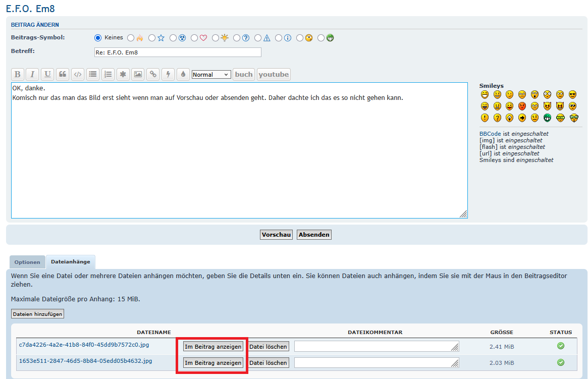Add the sunglasses cool smiley to post

click(x=572, y=94)
